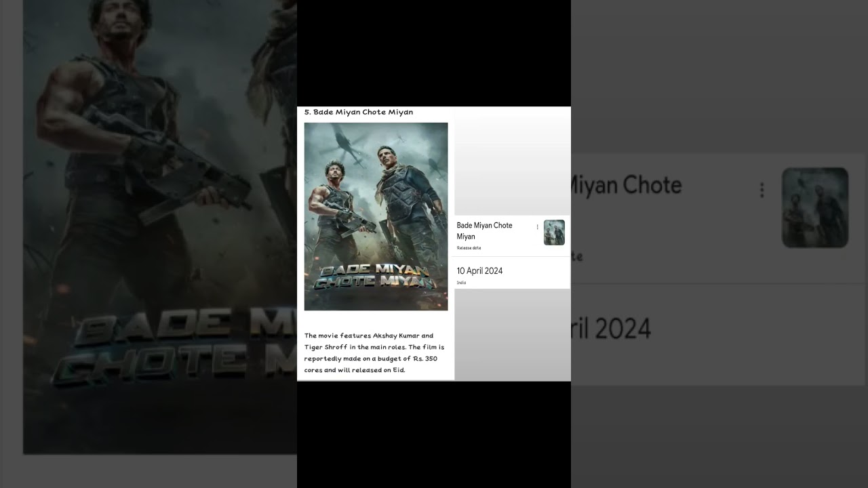868x488 pixels.
Task: Click the 'India' label under the date
Action: pos(461,283)
